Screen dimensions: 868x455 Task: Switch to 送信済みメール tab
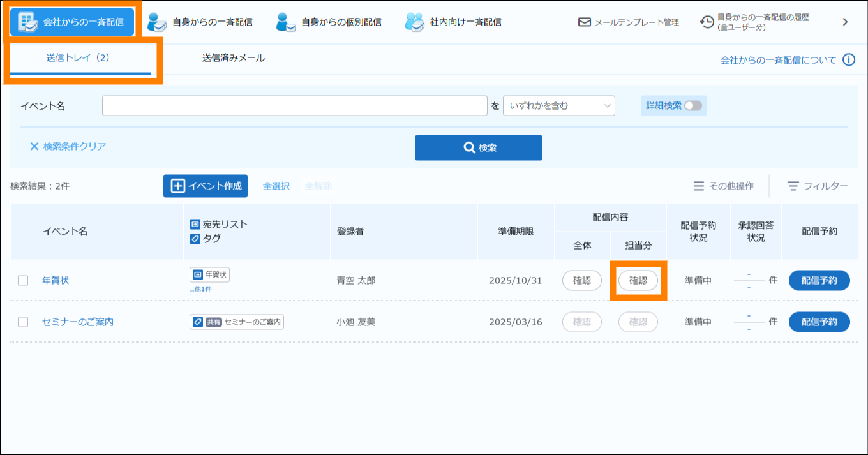(233, 58)
